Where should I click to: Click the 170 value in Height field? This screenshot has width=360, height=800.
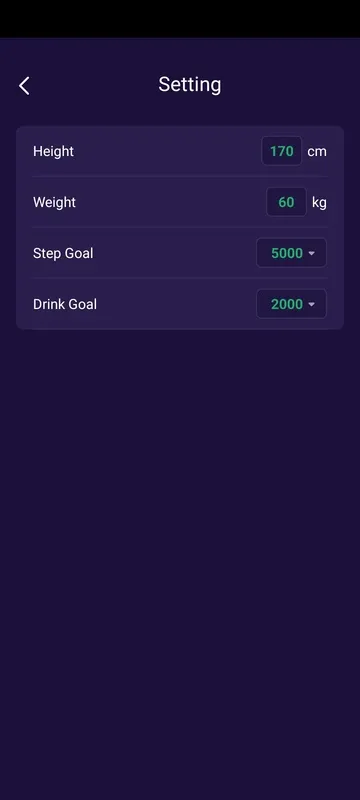tap(282, 151)
